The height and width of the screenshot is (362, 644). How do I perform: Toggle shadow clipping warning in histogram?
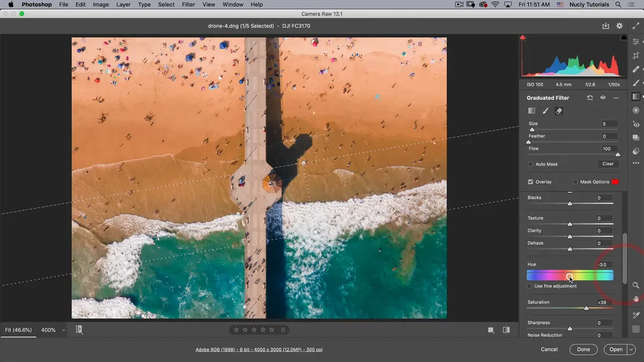pyautogui.click(x=522, y=37)
